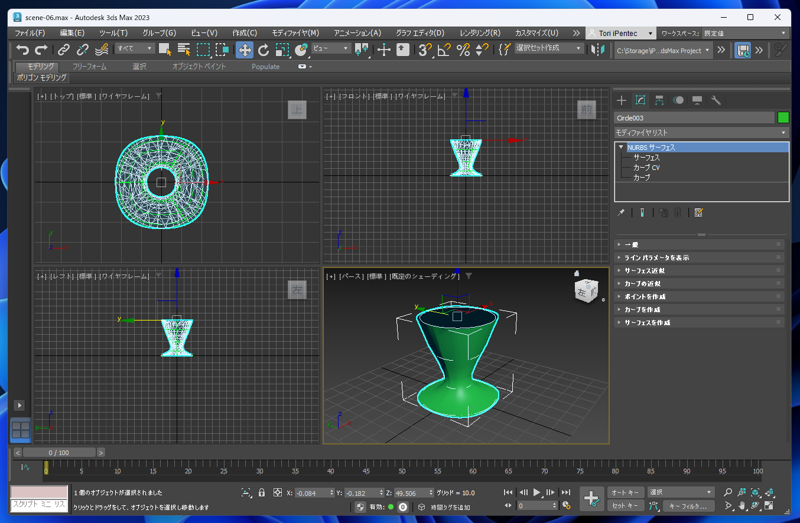Screen dimensions: 800x523
Task: Open the レンダリング(R) menu
Action: [480, 33]
